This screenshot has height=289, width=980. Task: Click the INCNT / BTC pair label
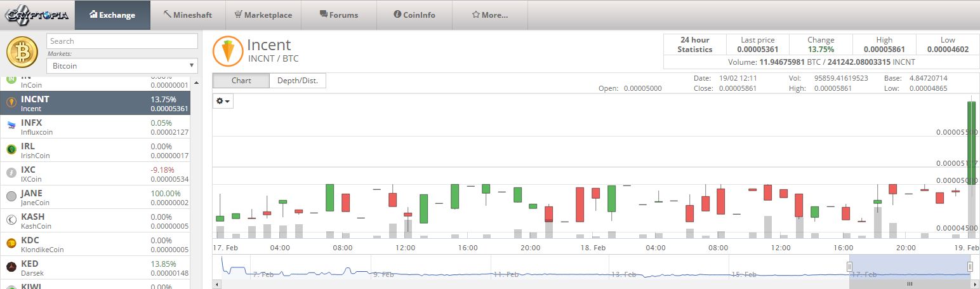[x=272, y=58]
